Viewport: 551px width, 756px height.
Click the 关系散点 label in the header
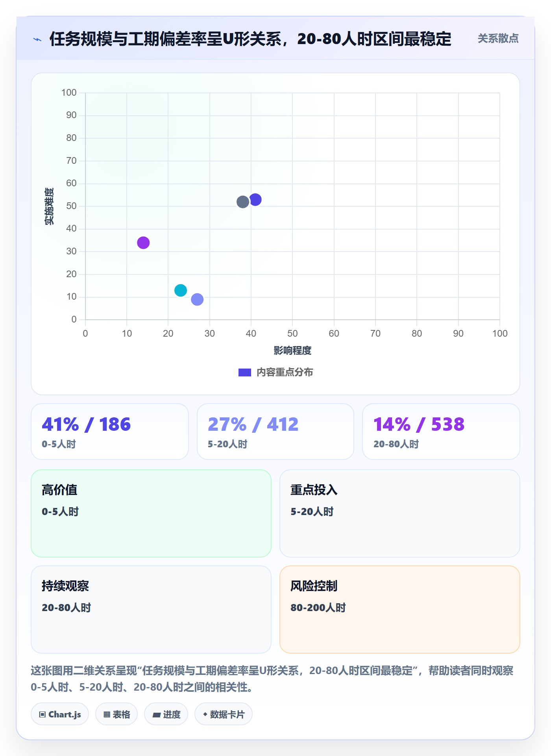pyautogui.click(x=498, y=39)
